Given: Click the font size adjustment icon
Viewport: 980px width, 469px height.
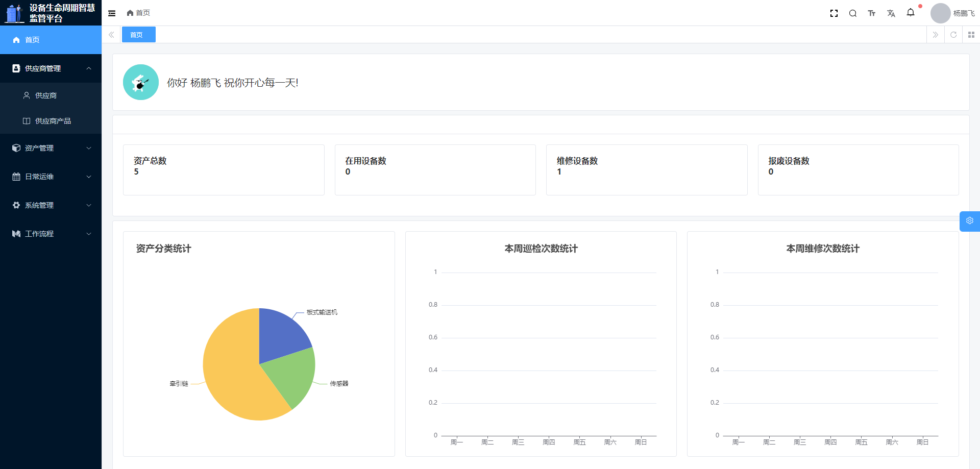Looking at the screenshot, I should pyautogui.click(x=872, y=13).
